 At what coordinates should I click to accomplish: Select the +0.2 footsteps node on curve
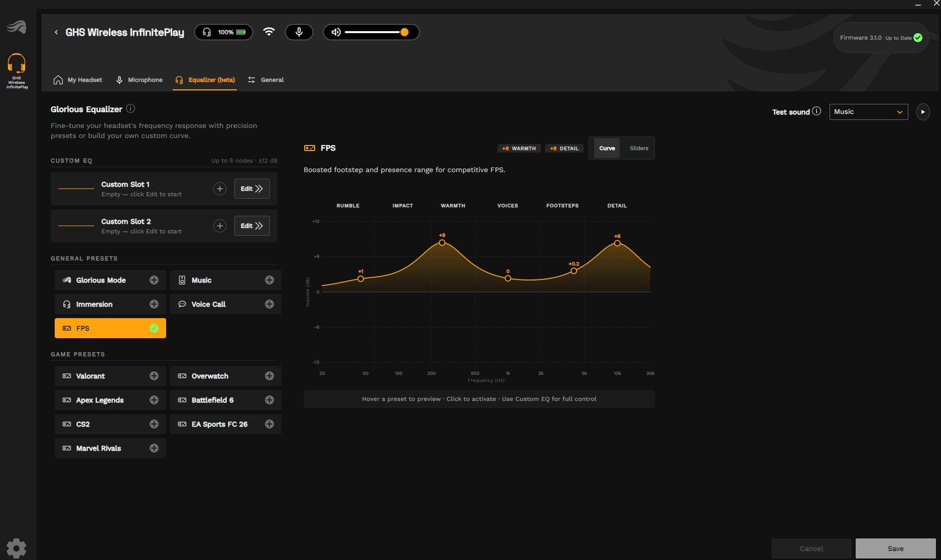pyautogui.click(x=574, y=271)
